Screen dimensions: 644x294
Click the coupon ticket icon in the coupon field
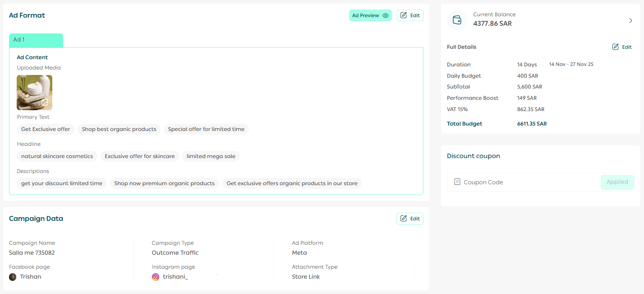point(457,182)
